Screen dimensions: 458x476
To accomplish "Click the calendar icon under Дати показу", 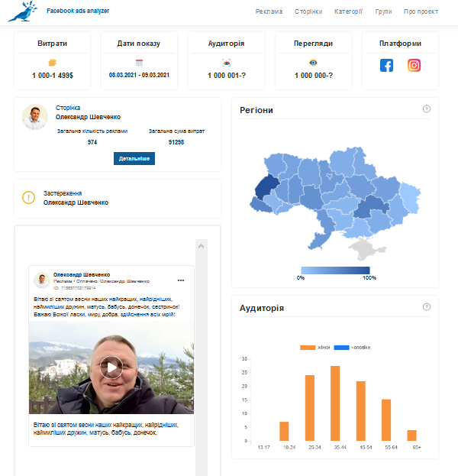I will (139, 63).
